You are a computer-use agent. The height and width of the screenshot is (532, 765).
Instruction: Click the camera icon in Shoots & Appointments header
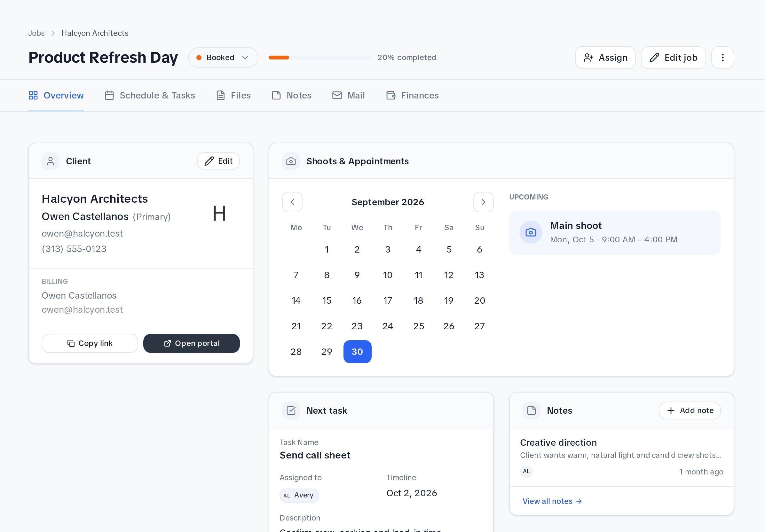click(291, 161)
